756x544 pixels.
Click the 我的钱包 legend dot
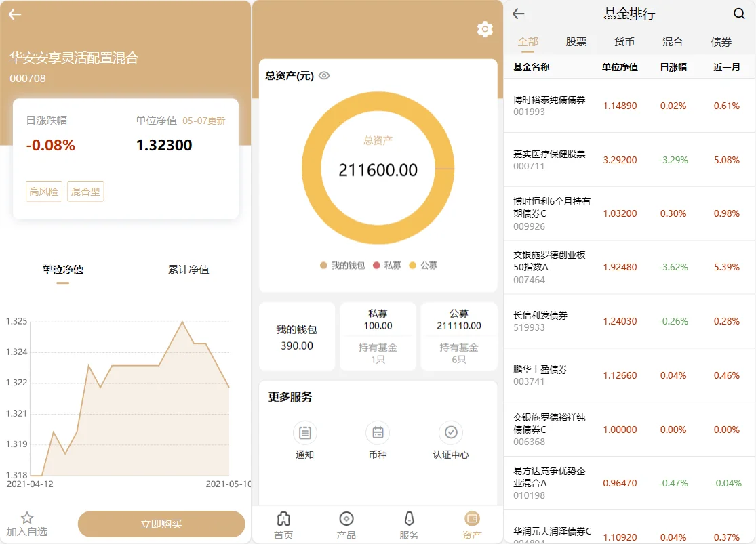(x=323, y=266)
